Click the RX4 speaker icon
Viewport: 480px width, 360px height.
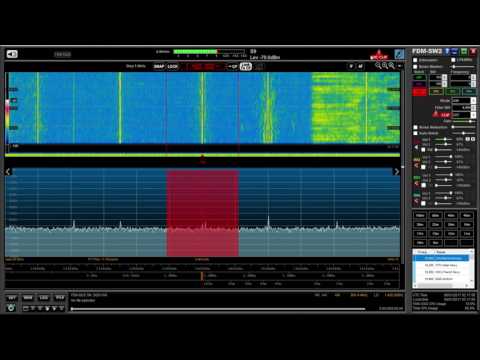(x=416, y=201)
